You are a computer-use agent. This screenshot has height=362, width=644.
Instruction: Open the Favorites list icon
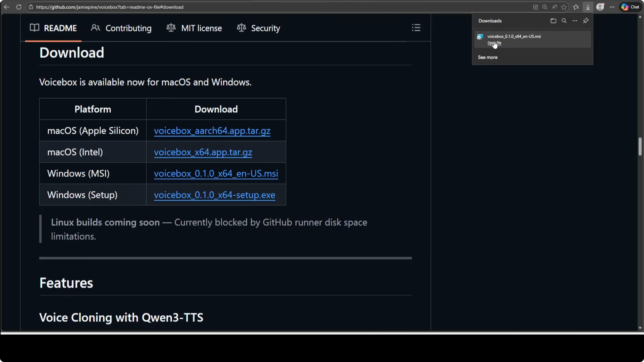point(576,7)
